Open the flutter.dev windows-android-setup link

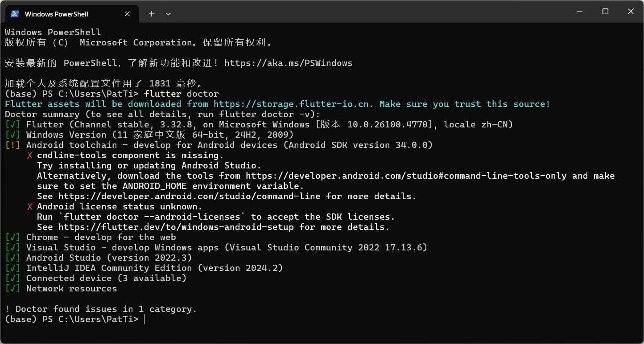(176, 227)
